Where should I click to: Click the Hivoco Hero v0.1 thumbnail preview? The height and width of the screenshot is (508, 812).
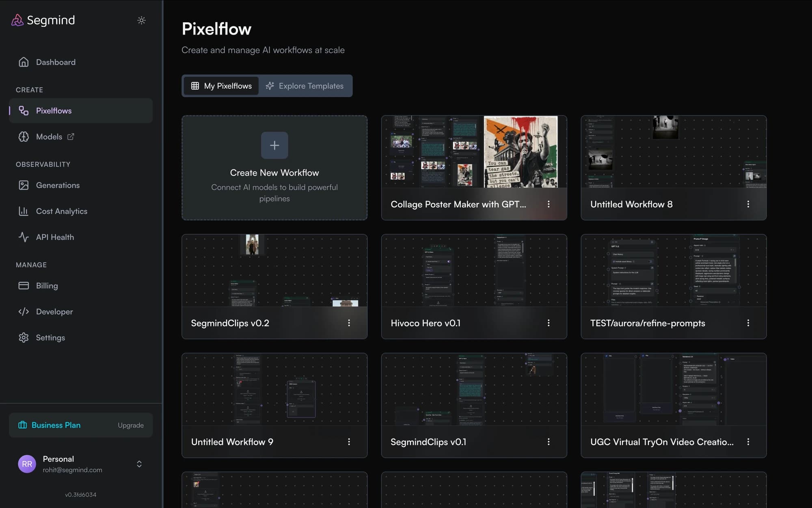click(x=474, y=270)
